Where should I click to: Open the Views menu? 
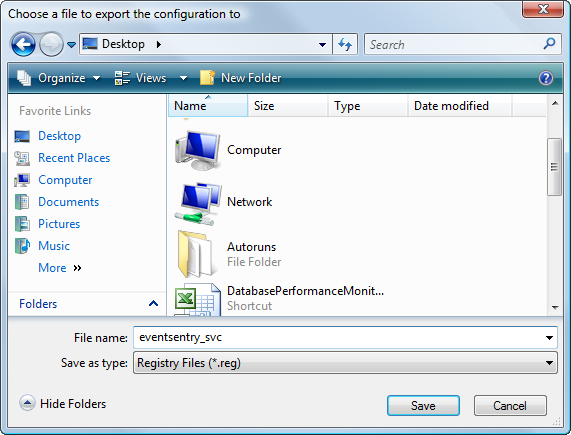click(x=151, y=78)
